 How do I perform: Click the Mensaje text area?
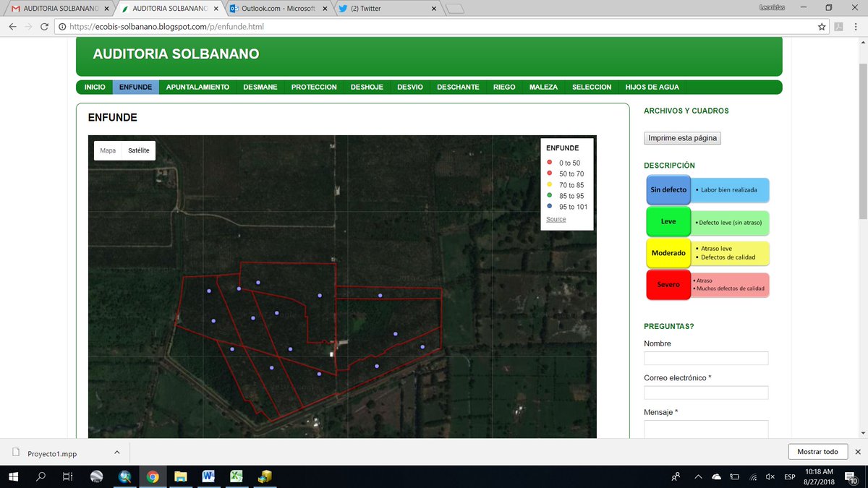[706, 429]
